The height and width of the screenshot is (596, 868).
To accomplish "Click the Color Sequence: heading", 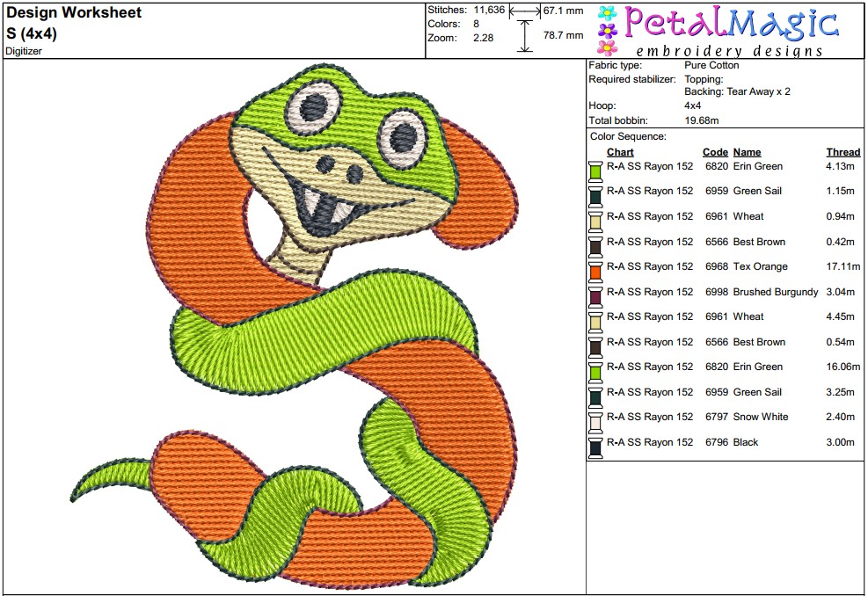I will click(x=628, y=136).
